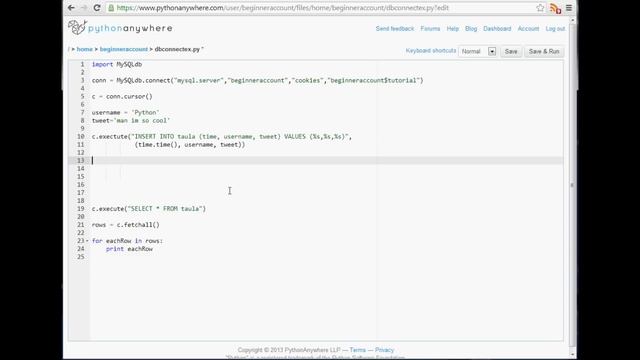The width and height of the screenshot is (640, 360).
Task: Click the Save & Run button
Action: coord(544,51)
